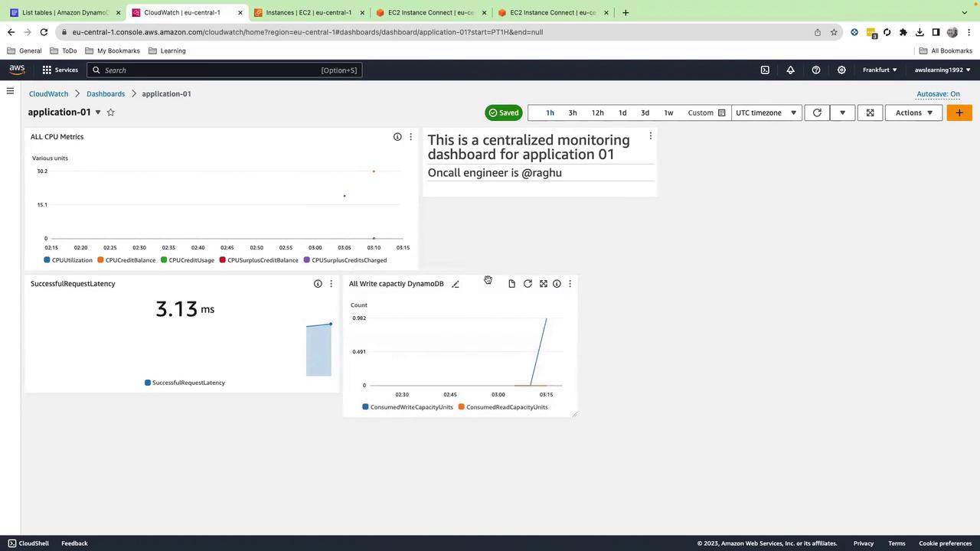Favorite the application-01 dashboard star
The height and width of the screenshot is (551, 980).
point(110,112)
